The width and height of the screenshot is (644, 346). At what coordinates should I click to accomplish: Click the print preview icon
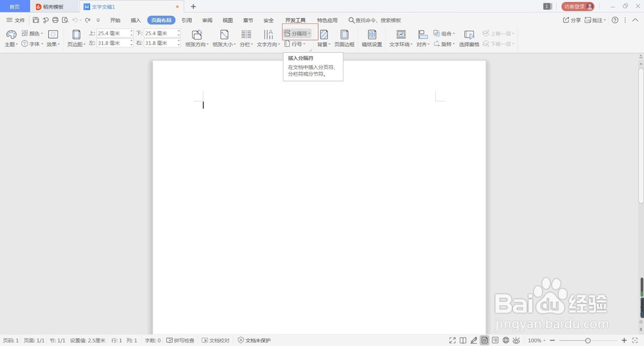[x=65, y=20]
